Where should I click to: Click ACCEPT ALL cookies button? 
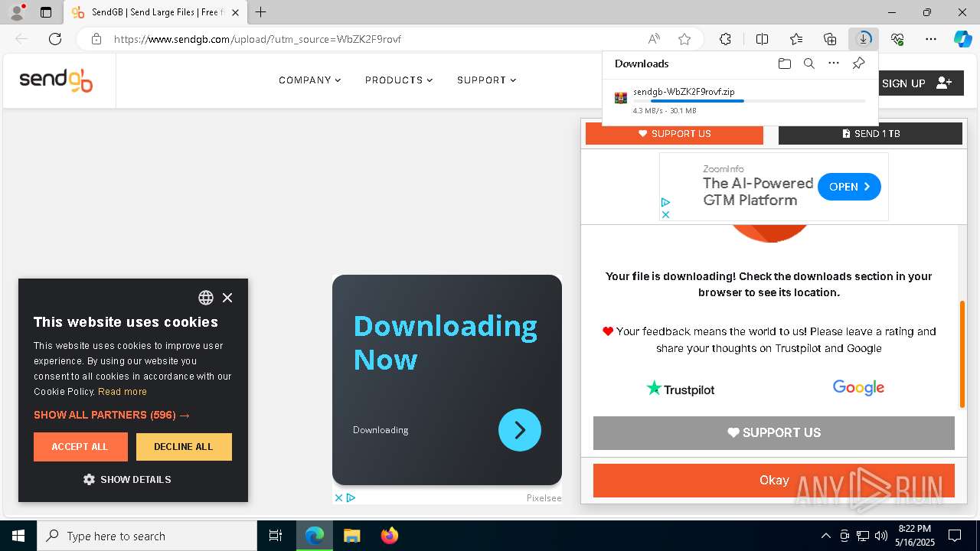(80, 447)
